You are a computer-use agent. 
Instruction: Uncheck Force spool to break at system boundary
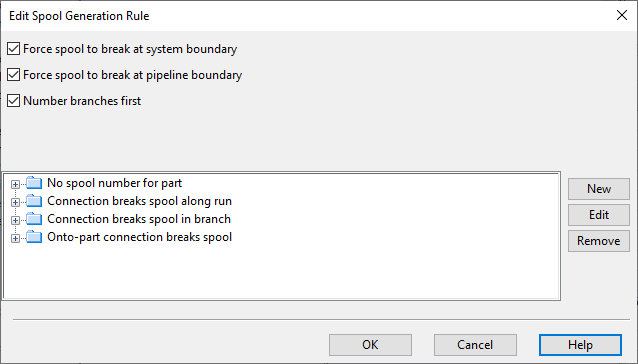13,49
